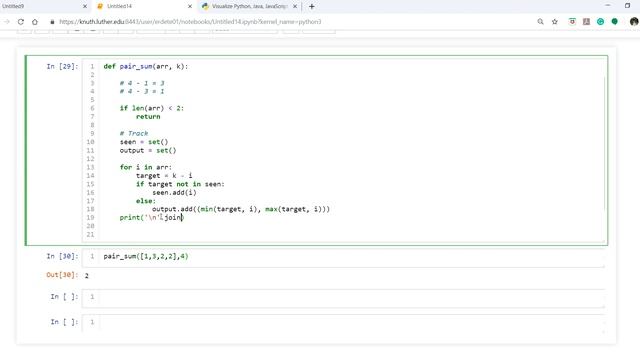Screen dimensions: 640x360
Task: Select the In [30] cell prompt
Action: tap(62, 256)
